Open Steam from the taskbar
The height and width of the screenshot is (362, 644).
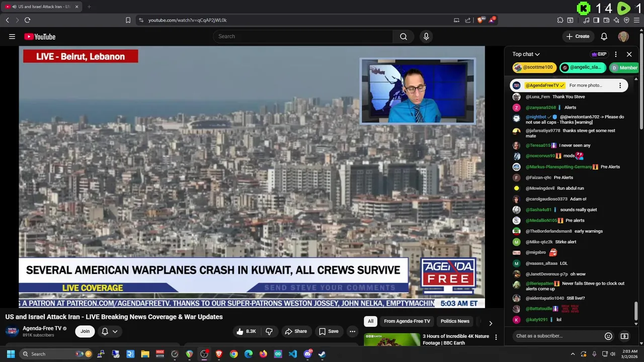[x=322, y=354]
